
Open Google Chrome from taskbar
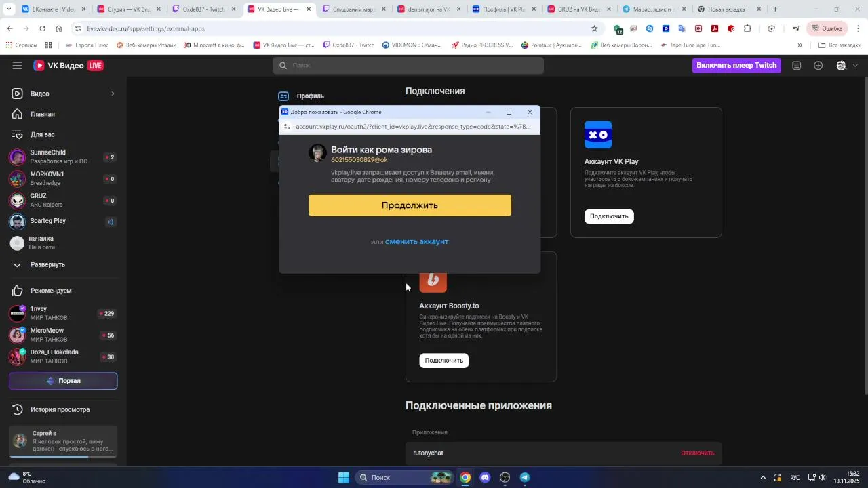point(465,477)
